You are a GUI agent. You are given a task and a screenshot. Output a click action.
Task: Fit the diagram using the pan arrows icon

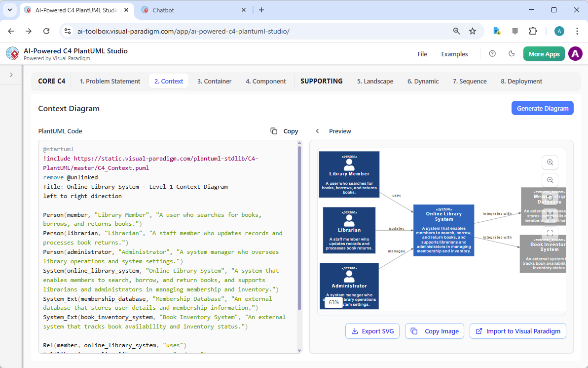[550, 215]
